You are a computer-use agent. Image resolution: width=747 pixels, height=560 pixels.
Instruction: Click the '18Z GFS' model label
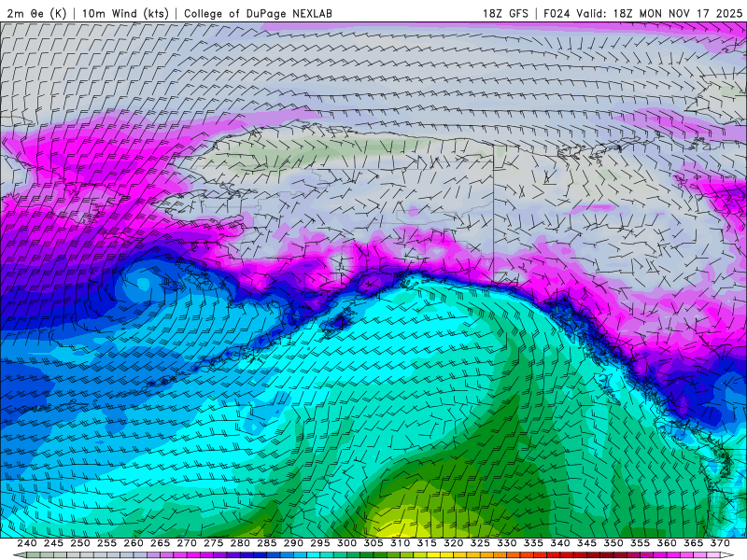click(505, 13)
